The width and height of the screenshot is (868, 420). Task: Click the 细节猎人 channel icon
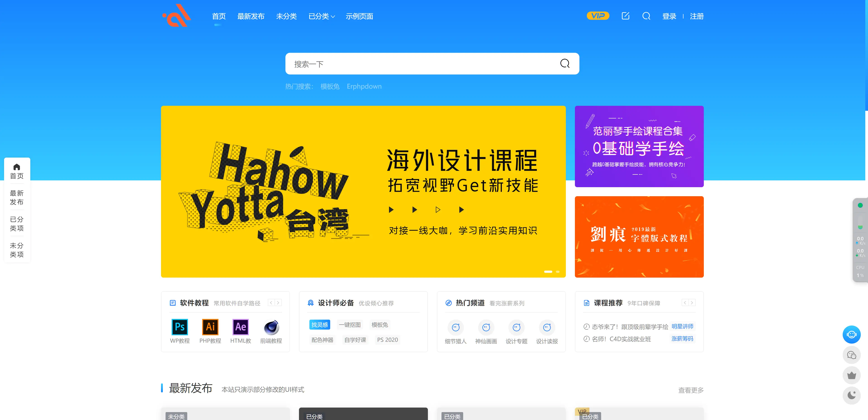[x=455, y=327]
